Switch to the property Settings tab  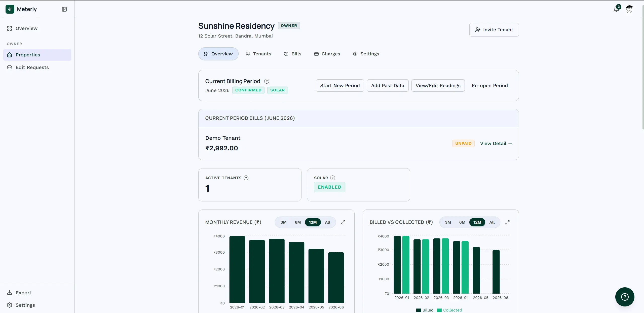[x=366, y=54]
